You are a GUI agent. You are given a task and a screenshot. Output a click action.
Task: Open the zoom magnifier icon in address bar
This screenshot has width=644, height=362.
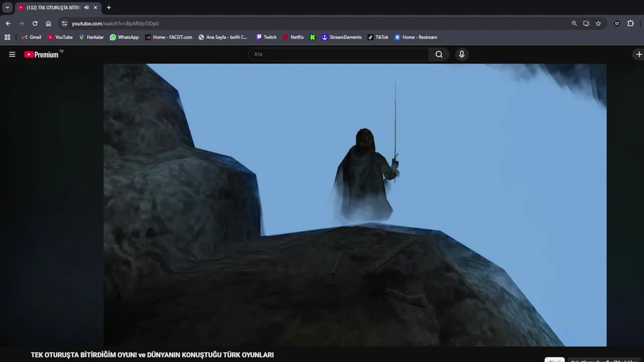pyautogui.click(x=574, y=23)
